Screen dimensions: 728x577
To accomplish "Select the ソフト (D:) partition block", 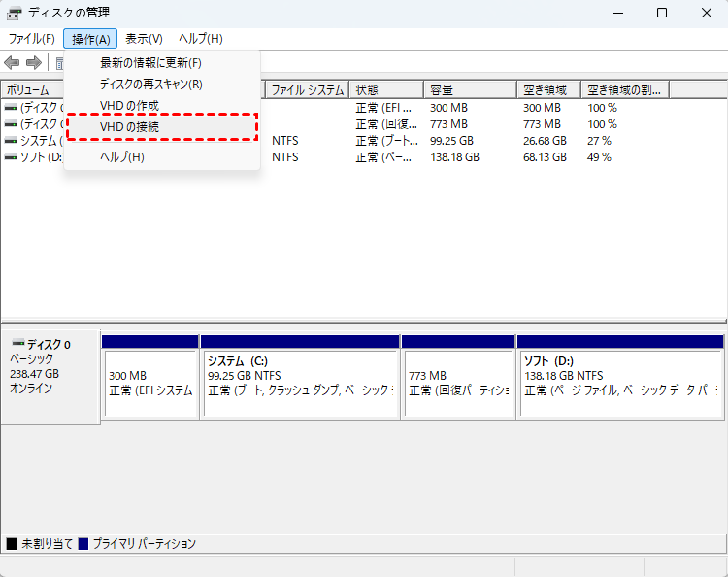I will [x=620, y=383].
